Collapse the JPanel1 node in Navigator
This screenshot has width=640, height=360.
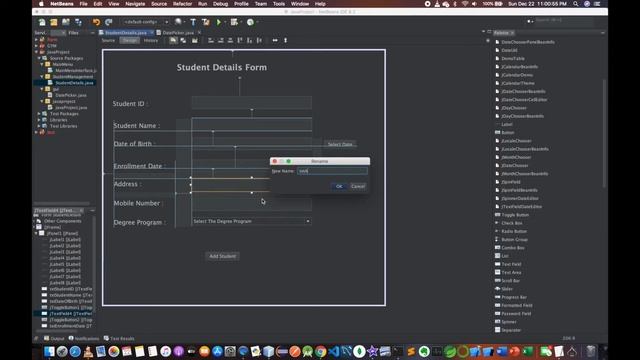[36, 233]
